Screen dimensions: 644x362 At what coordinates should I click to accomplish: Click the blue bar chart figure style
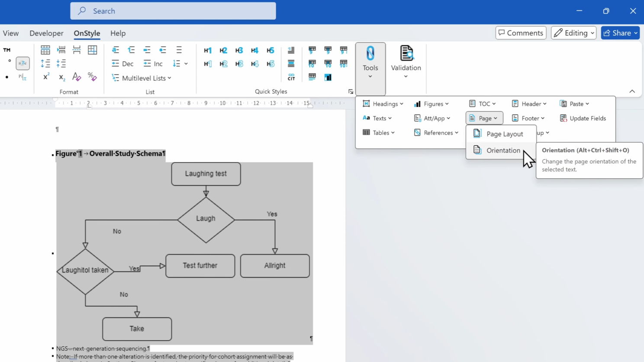tap(328, 77)
